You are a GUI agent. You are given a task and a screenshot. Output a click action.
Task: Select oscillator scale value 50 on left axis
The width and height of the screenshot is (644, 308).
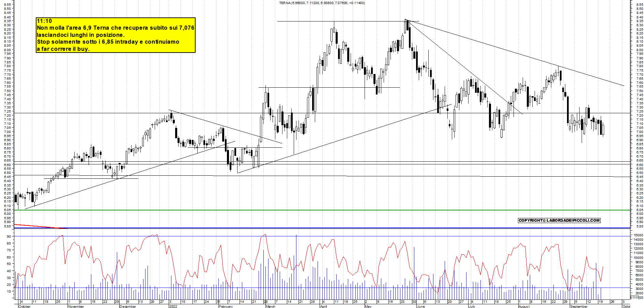point(9,264)
